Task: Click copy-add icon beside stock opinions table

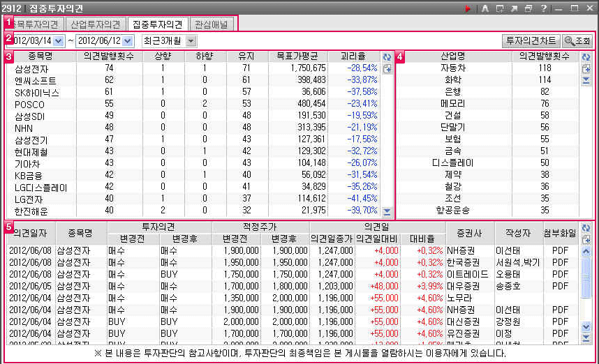Action: tap(387, 68)
